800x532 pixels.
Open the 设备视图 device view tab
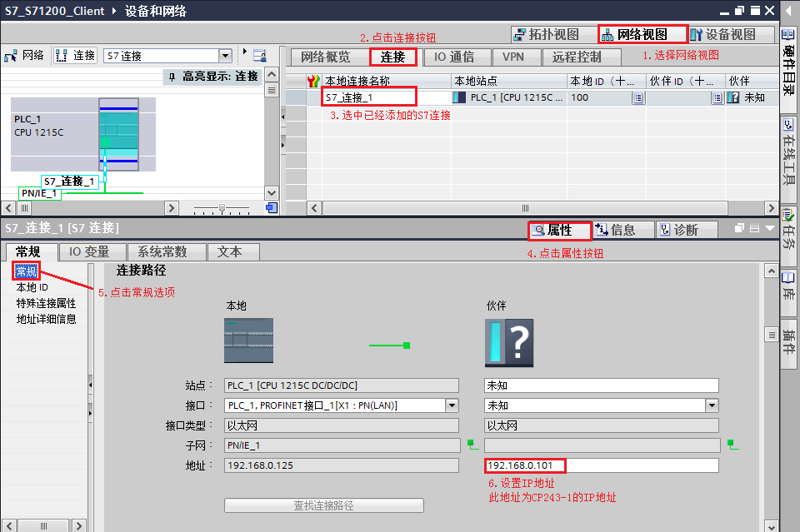tap(730, 34)
